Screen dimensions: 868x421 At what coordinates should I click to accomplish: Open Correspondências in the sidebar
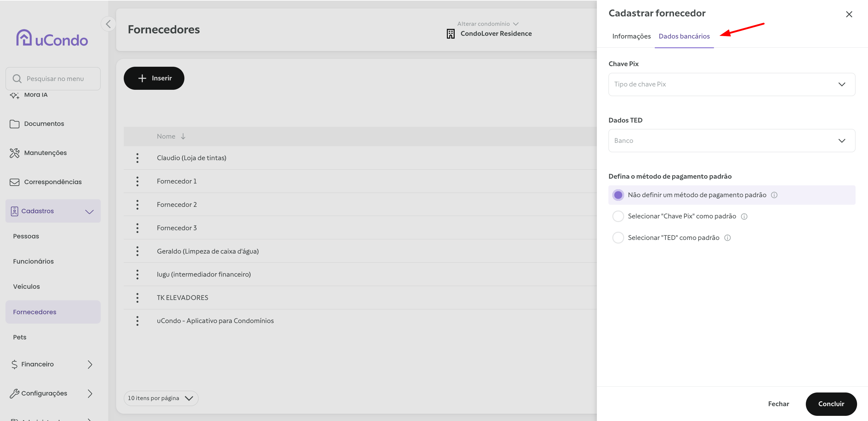point(52,182)
